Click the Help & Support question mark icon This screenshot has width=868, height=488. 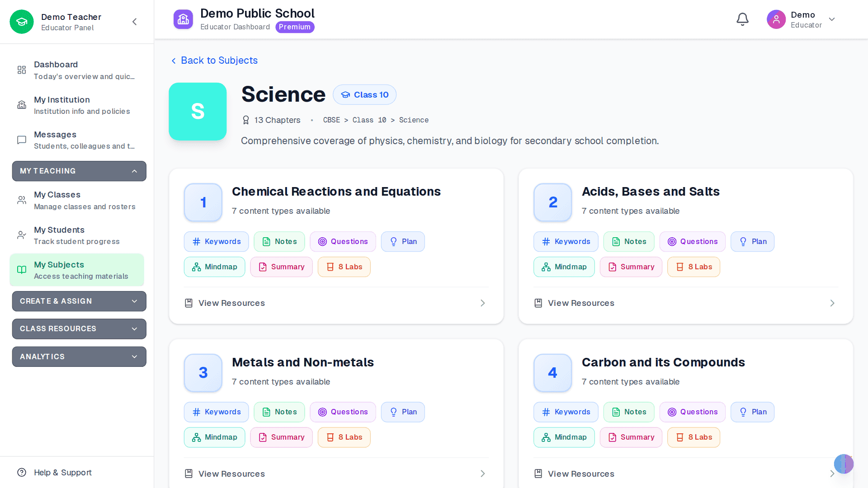22,472
